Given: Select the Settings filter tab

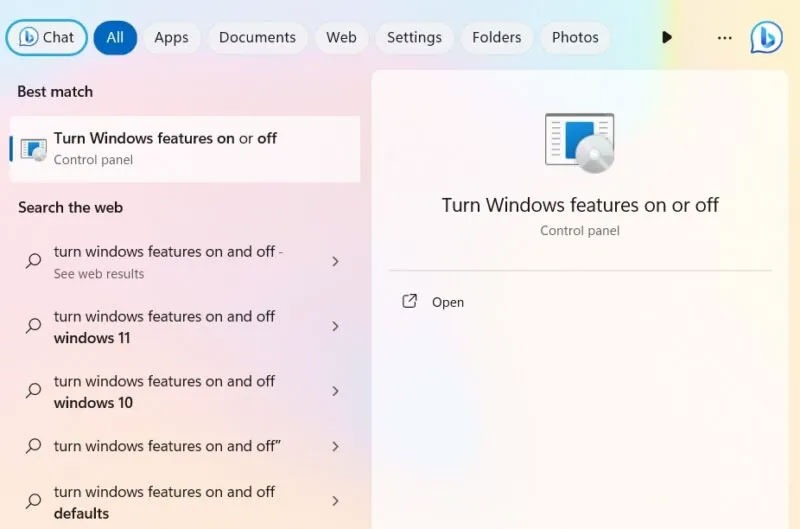Looking at the screenshot, I should click(x=414, y=38).
